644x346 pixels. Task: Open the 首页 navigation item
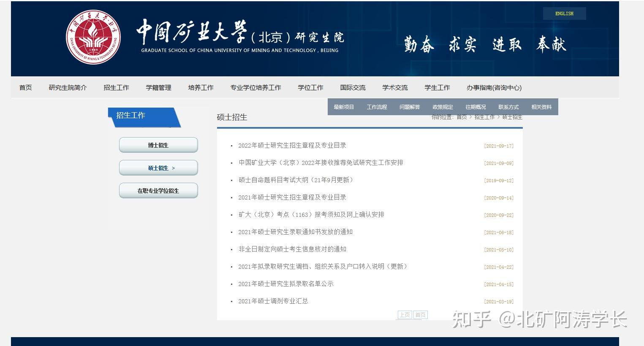click(26, 87)
